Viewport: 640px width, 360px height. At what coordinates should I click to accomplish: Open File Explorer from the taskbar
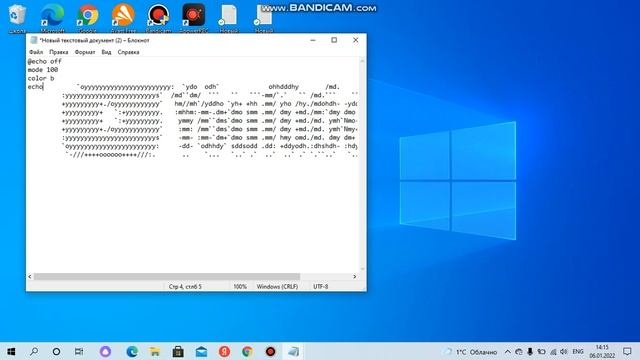click(155, 351)
